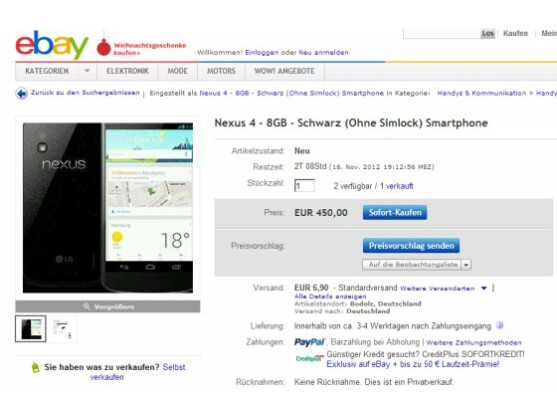Go back via Zurück zu den Suchergebnissen
The width and height of the screenshot is (557, 418).
tap(85, 93)
